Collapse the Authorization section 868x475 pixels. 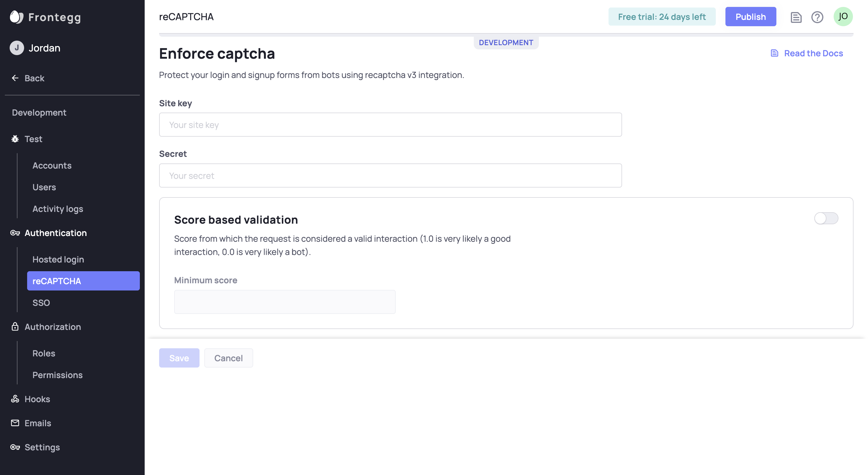52,327
